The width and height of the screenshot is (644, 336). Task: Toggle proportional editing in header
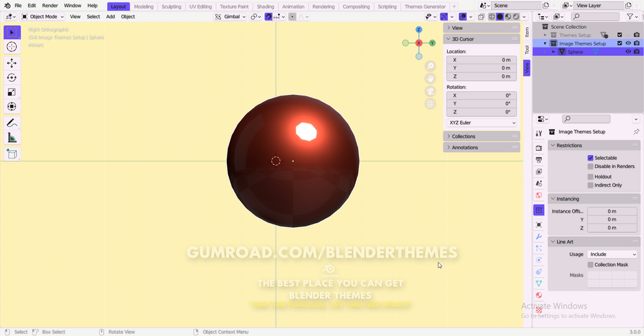click(x=292, y=17)
